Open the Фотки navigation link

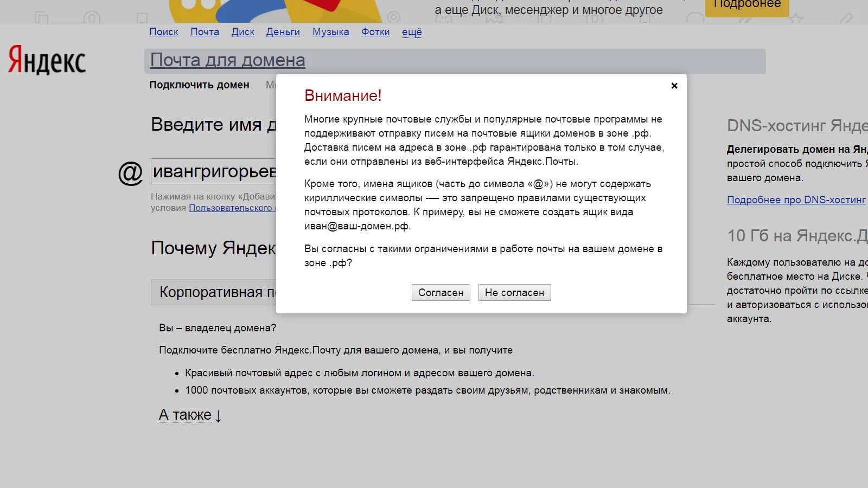coord(375,32)
